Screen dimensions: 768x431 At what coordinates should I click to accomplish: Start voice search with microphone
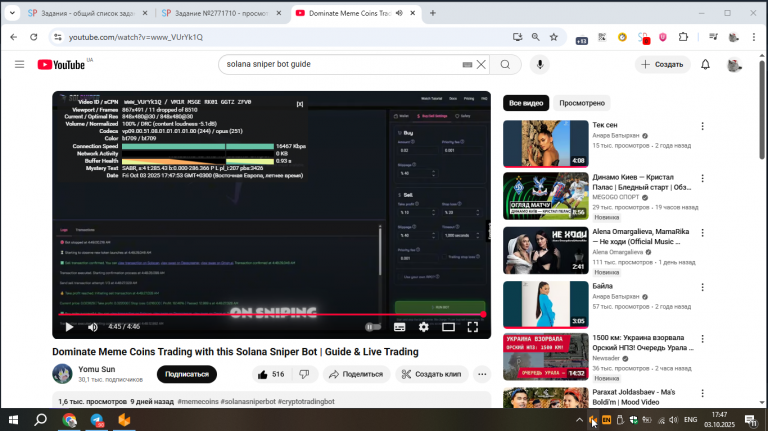(x=540, y=64)
